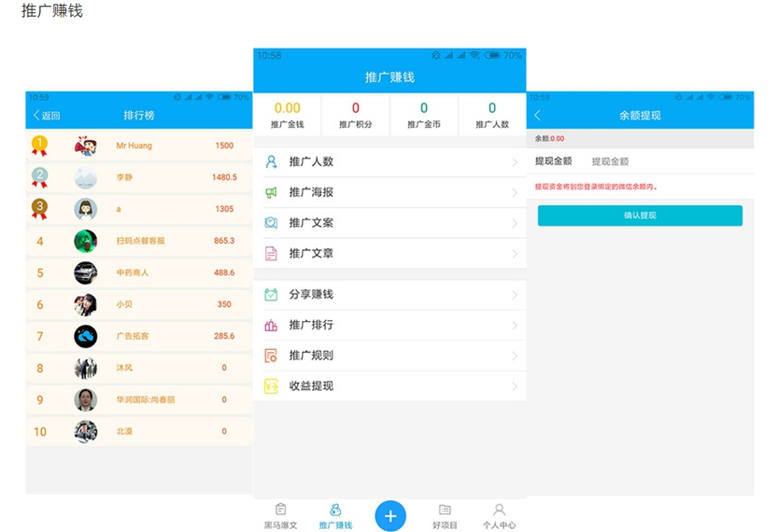Click the 收益提现 yen withdrawal icon
This screenshot has width=778, height=532.
pyautogui.click(x=271, y=386)
